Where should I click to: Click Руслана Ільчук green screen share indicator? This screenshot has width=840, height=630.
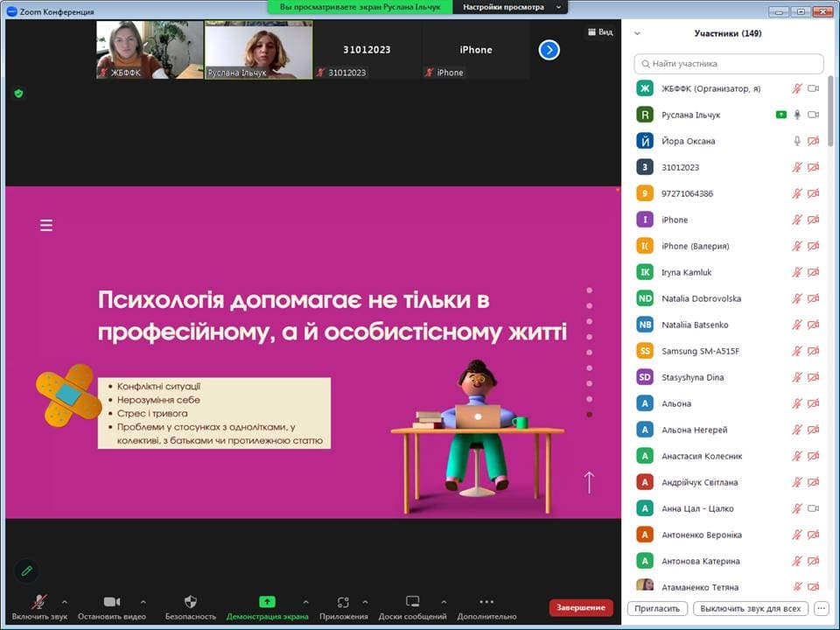tap(781, 115)
